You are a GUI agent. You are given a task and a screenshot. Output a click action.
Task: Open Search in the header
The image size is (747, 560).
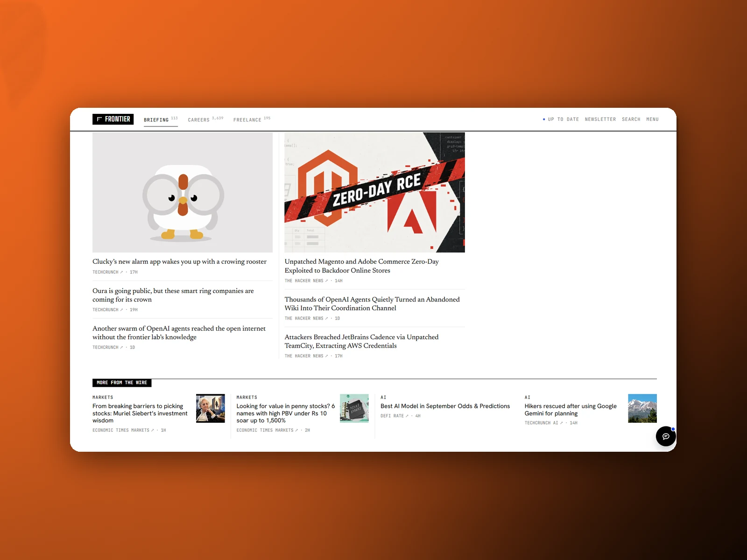tap(631, 119)
